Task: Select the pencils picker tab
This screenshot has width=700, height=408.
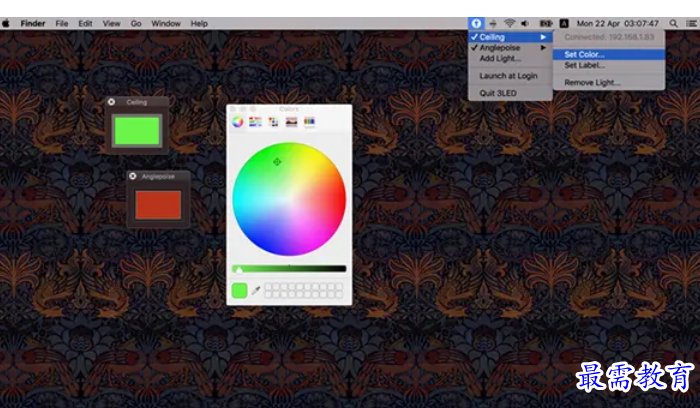Action: 309,121
